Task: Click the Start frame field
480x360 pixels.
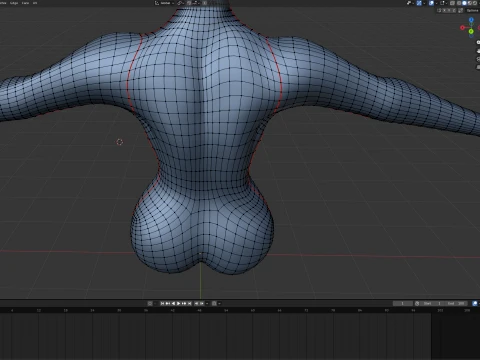Action: pos(432,303)
